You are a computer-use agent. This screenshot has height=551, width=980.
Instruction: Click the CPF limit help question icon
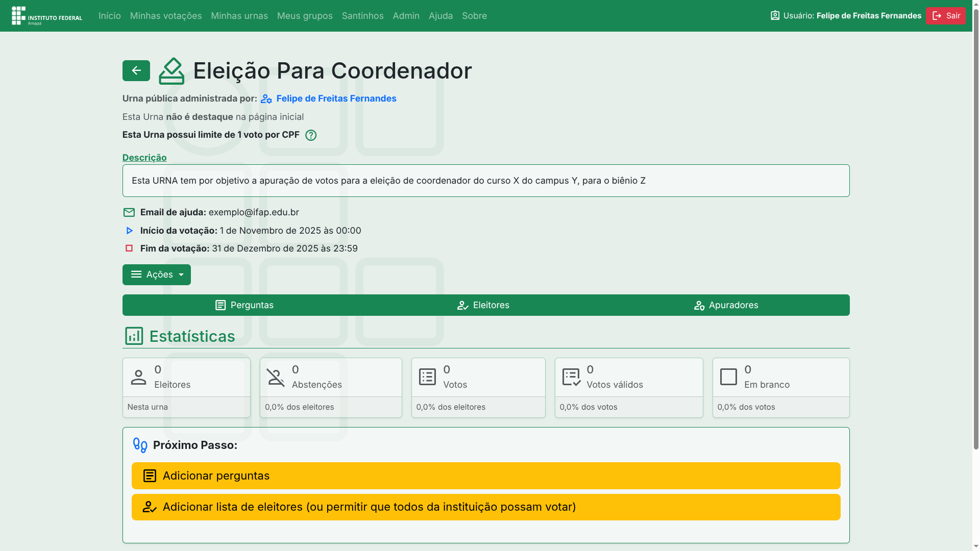point(310,135)
